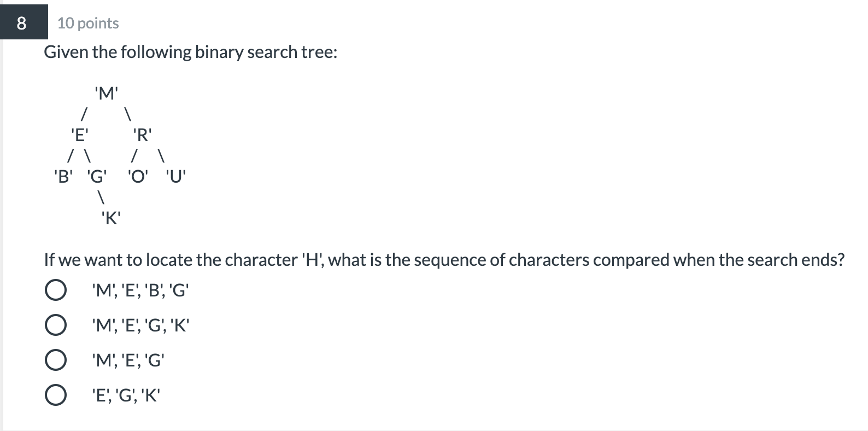Viewport: 868px width, 431px height.
Task: Click the 'O' node in the tree
Action: coord(136,176)
